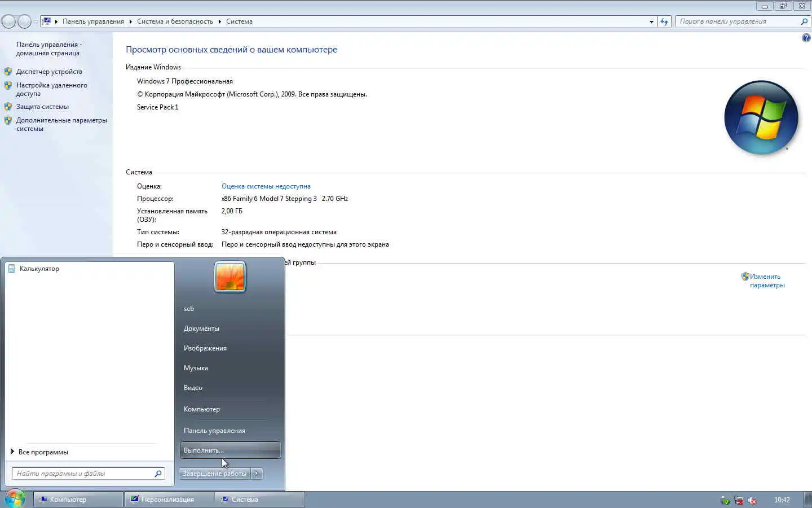Click Панель управления in the breadcrumb
The width and height of the screenshot is (812, 508).
[93, 21]
